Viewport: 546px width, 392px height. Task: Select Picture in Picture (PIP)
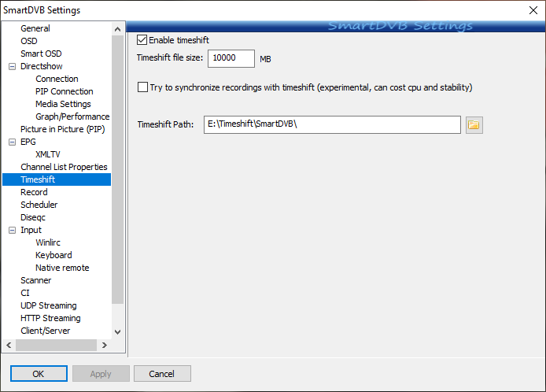point(63,129)
